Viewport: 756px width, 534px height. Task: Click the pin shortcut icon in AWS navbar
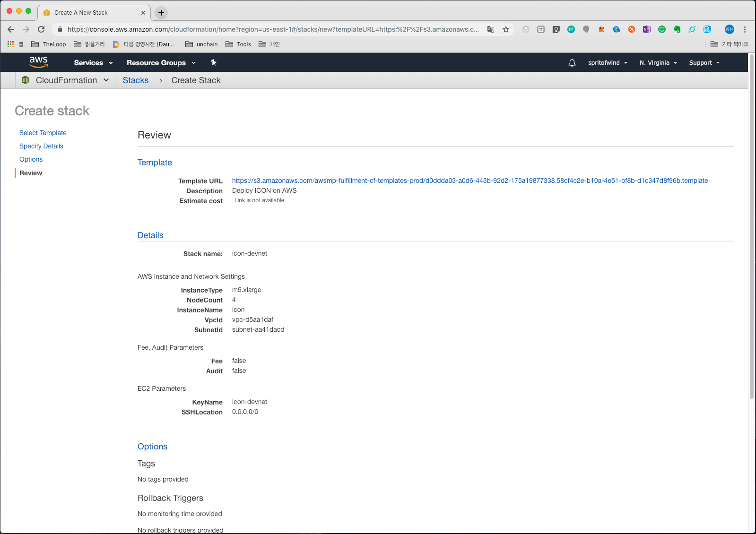click(213, 62)
